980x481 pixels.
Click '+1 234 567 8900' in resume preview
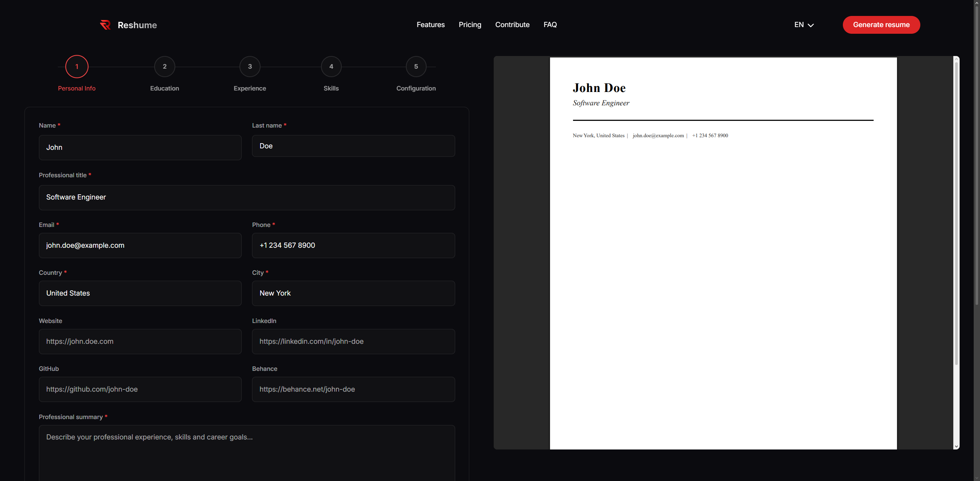click(710, 135)
